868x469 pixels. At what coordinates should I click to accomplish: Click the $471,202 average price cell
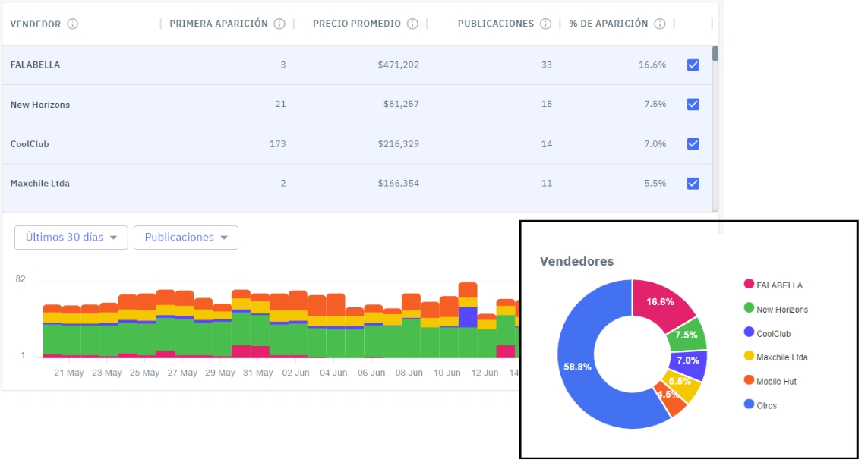[x=398, y=65]
